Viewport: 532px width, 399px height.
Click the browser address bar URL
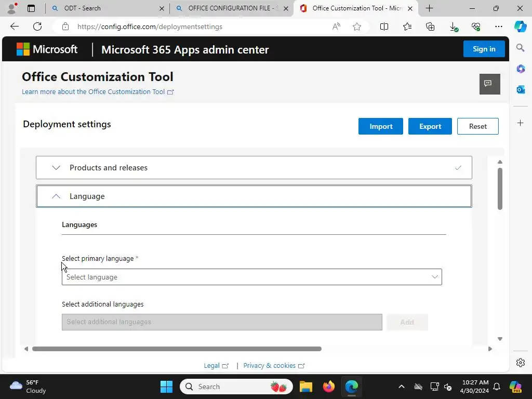click(150, 26)
